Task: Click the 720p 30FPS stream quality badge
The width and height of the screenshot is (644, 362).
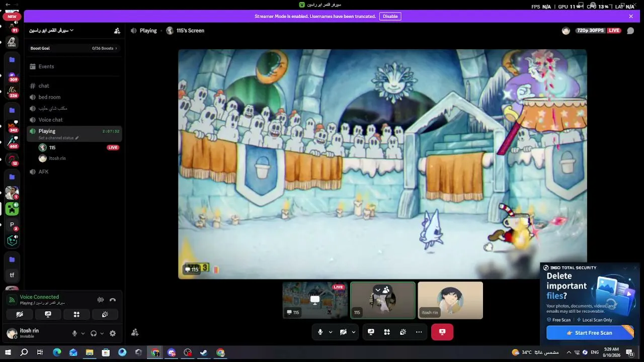Action: click(x=590, y=31)
